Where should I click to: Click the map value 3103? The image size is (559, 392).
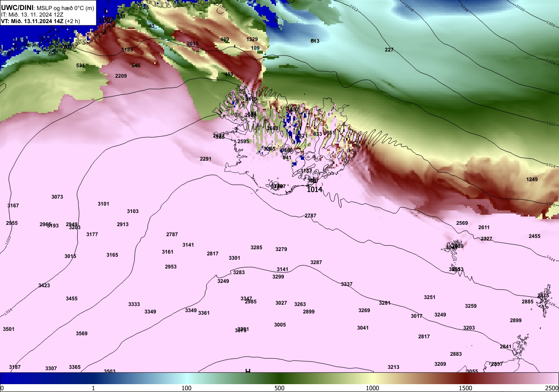pyautogui.click(x=133, y=211)
